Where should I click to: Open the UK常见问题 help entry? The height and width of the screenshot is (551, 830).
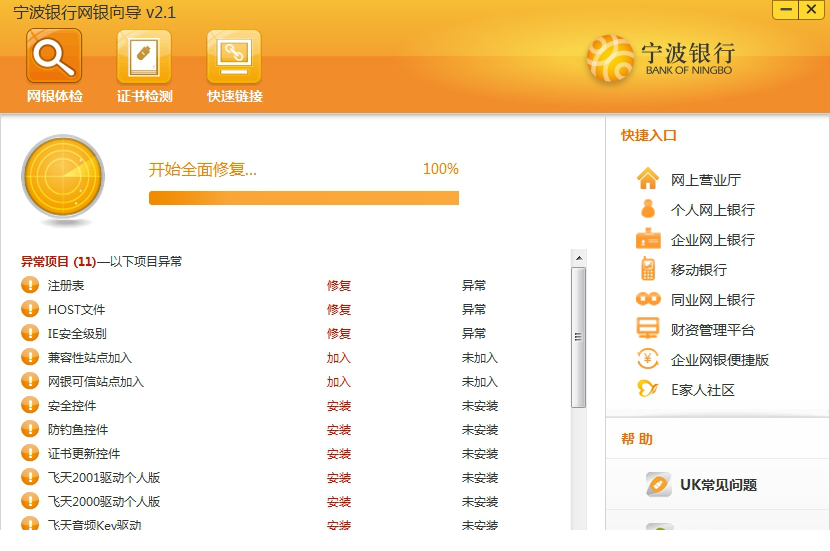click(x=718, y=485)
